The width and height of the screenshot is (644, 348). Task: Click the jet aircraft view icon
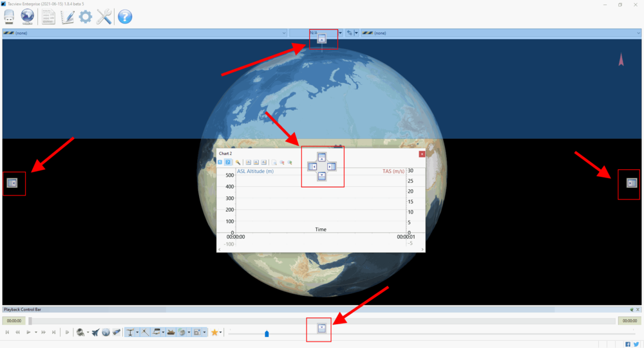point(96,332)
